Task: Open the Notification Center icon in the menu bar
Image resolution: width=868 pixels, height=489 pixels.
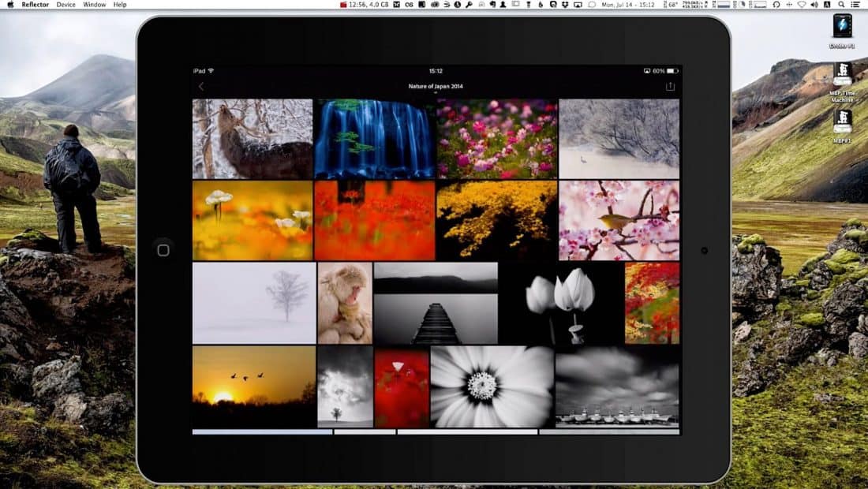Action: pyautogui.click(x=857, y=5)
